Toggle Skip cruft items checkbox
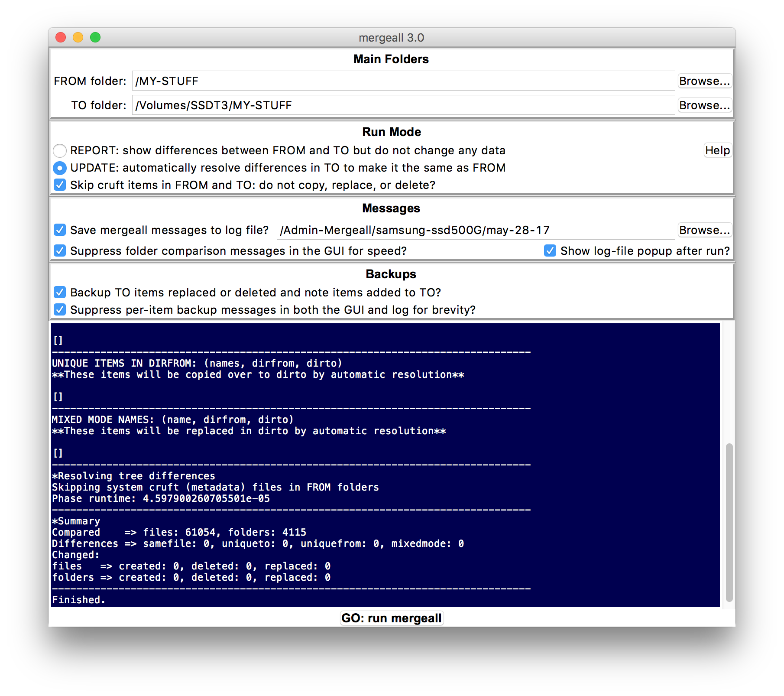784x696 pixels. [60, 185]
